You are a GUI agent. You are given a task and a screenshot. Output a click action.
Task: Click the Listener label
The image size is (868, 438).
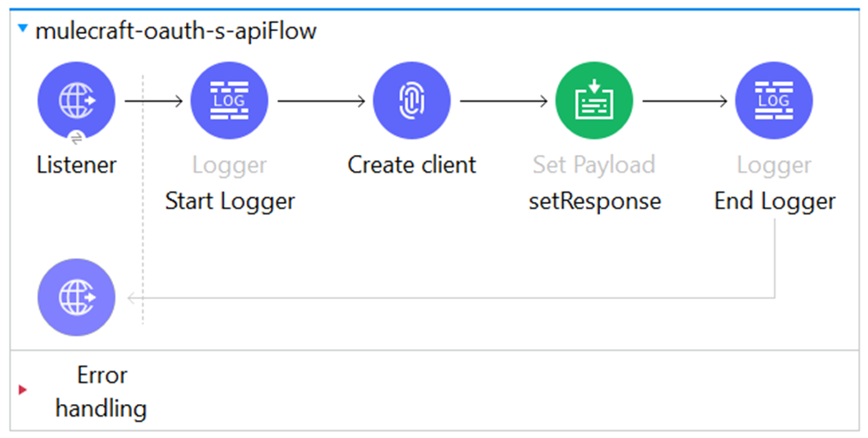click(x=76, y=165)
